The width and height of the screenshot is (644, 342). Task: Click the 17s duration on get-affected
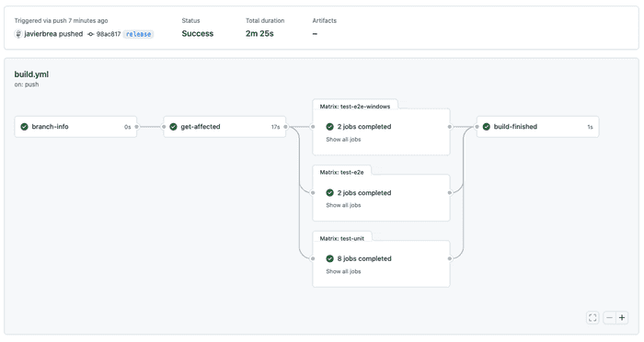click(275, 127)
